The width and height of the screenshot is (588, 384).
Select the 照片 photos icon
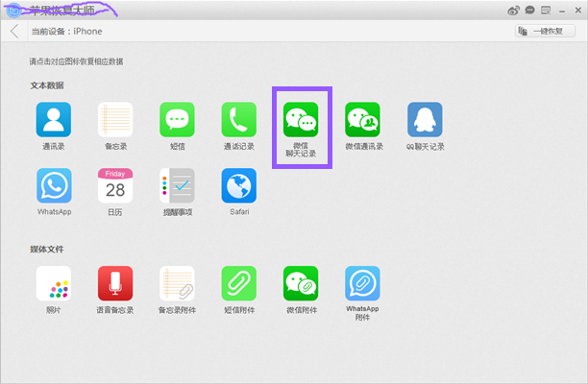(x=53, y=283)
